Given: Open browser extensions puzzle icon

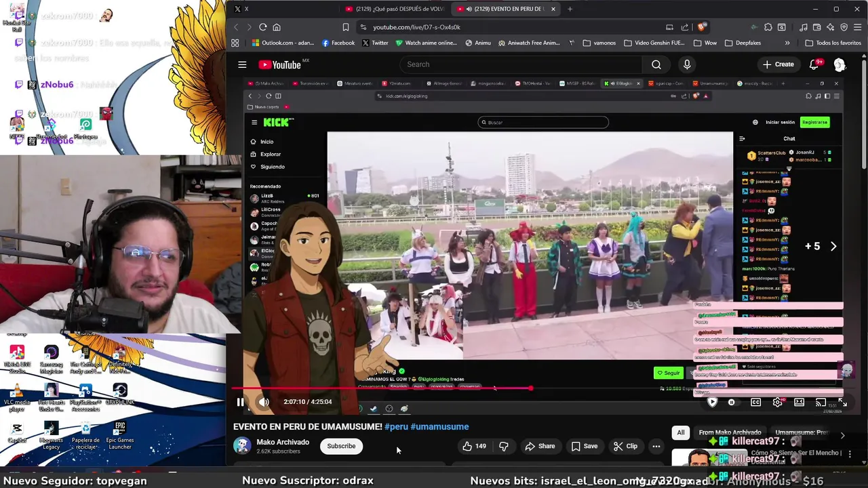Looking at the screenshot, I should pyautogui.click(x=768, y=27).
